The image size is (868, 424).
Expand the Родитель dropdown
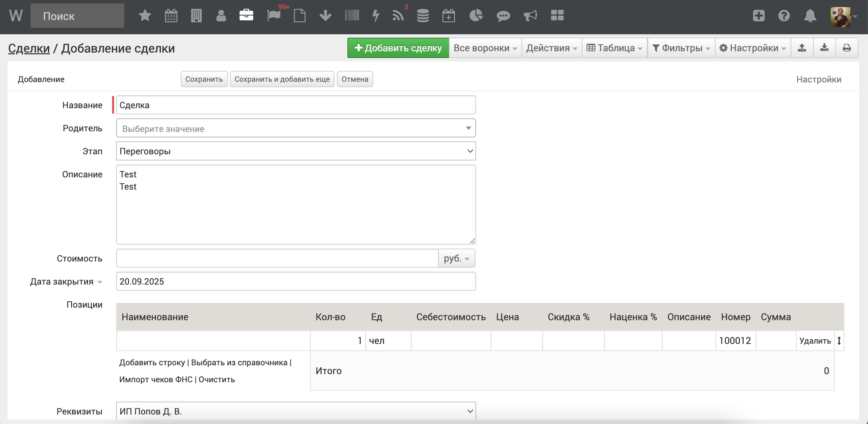click(x=295, y=128)
